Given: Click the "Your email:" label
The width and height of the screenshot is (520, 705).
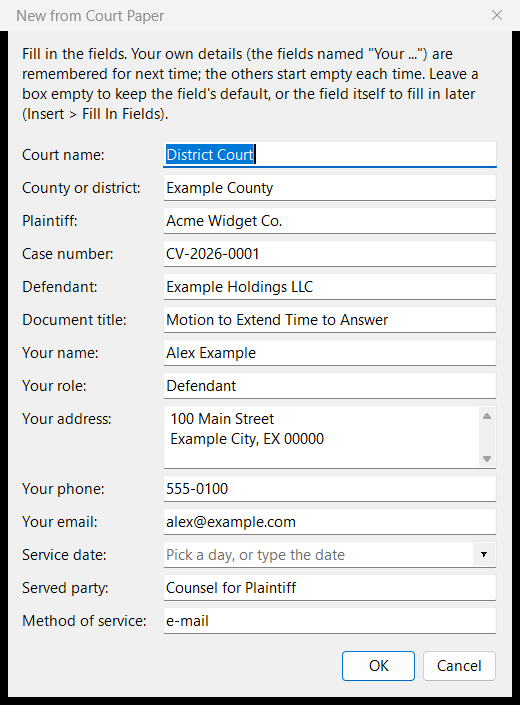Looking at the screenshot, I should tap(60, 522).
